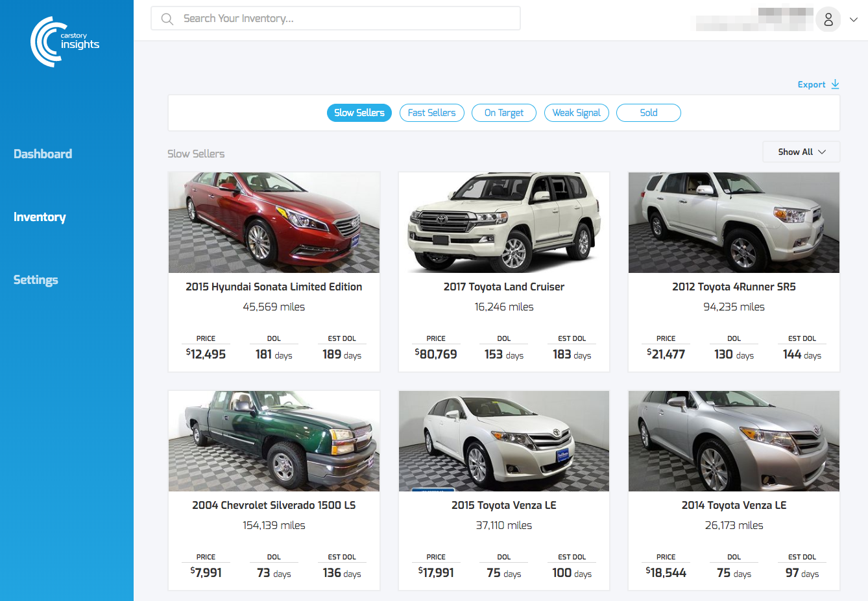868x601 pixels.
Task: Click title 2012 Toyota 4Runner SR5
Action: [734, 287]
